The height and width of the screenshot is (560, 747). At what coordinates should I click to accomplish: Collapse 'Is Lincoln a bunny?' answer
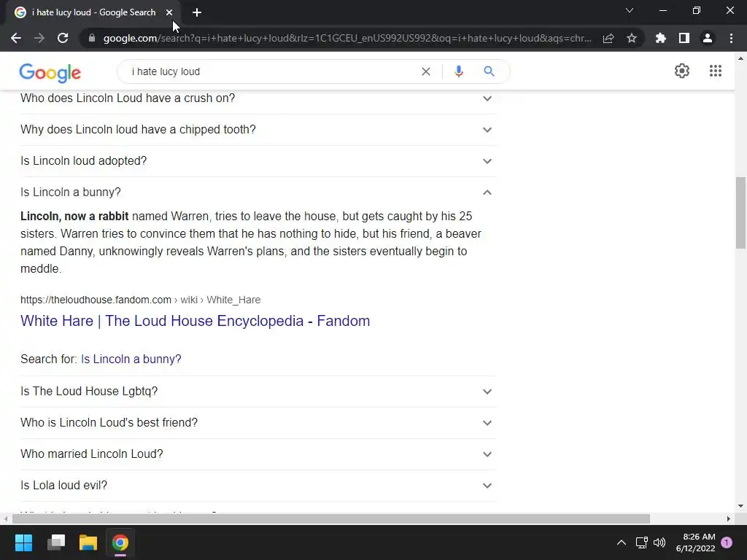[258, 192]
